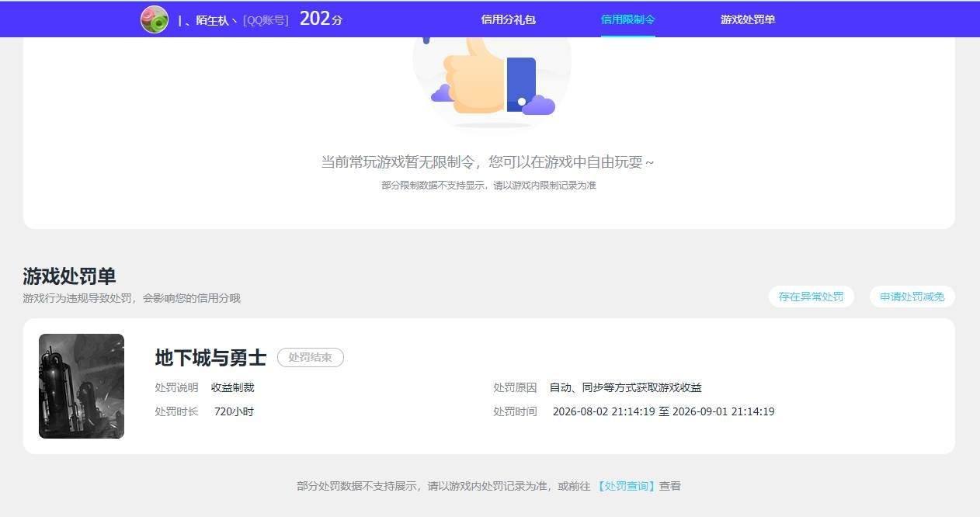This screenshot has height=517, width=980.
Task: Click the 地下城与勇士 game thumbnail
Action: (82, 386)
